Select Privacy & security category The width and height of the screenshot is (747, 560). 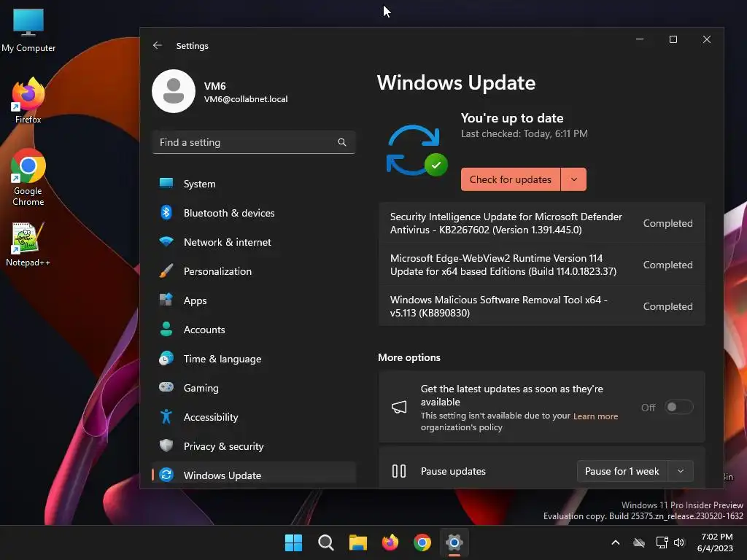(x=253, y=446)
